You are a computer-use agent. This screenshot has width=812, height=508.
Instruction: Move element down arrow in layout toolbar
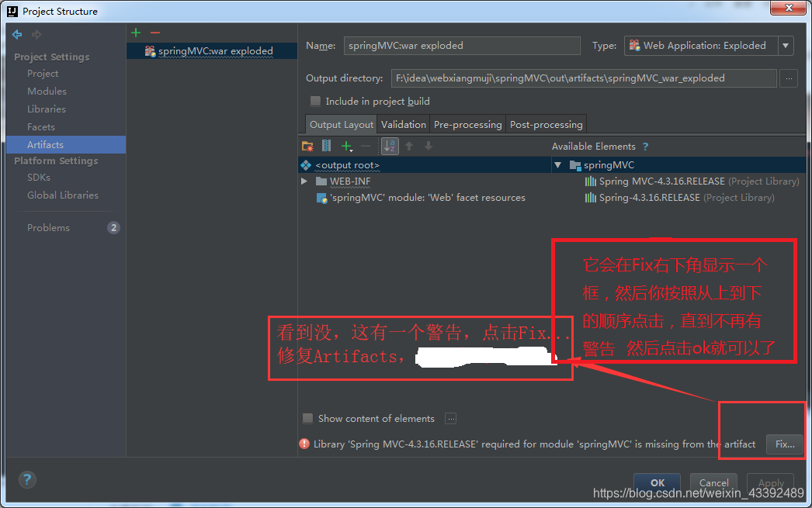[x=429, y=147]
